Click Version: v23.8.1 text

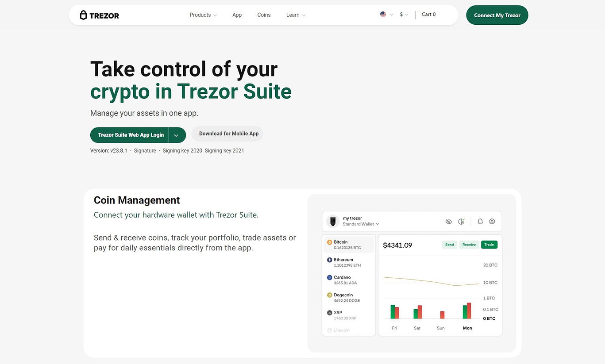click(x=109, y=151)
